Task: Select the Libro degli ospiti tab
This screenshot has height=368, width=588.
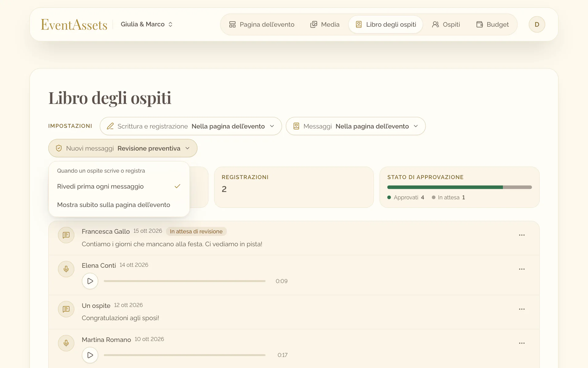Action: point(386,24)
